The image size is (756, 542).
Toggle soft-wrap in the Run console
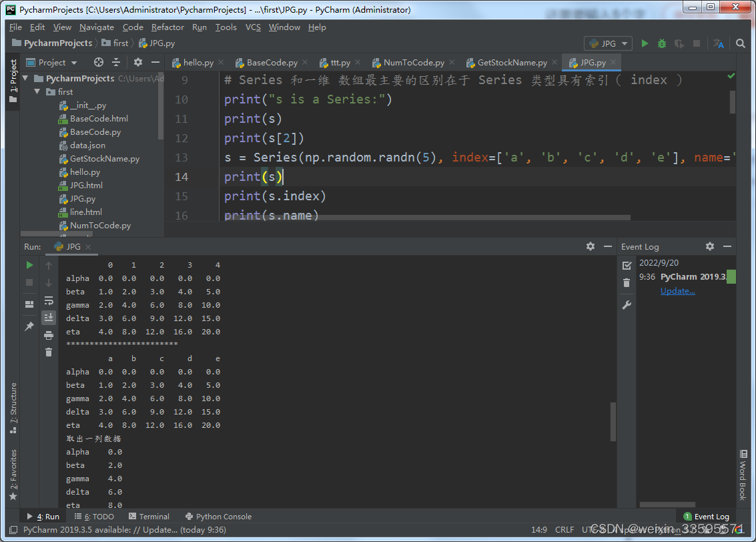[49, 300]
